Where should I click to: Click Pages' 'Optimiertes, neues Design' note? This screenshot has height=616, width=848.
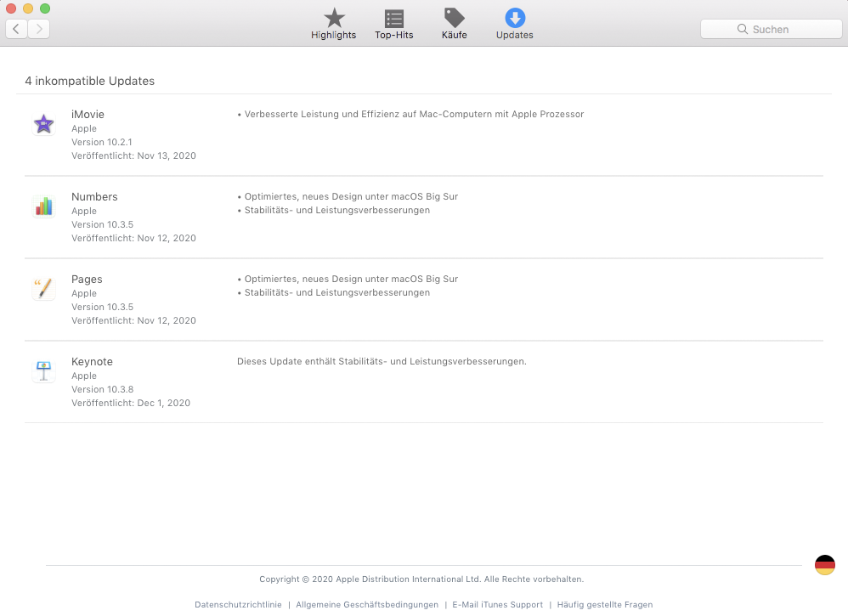coord(348,279)
